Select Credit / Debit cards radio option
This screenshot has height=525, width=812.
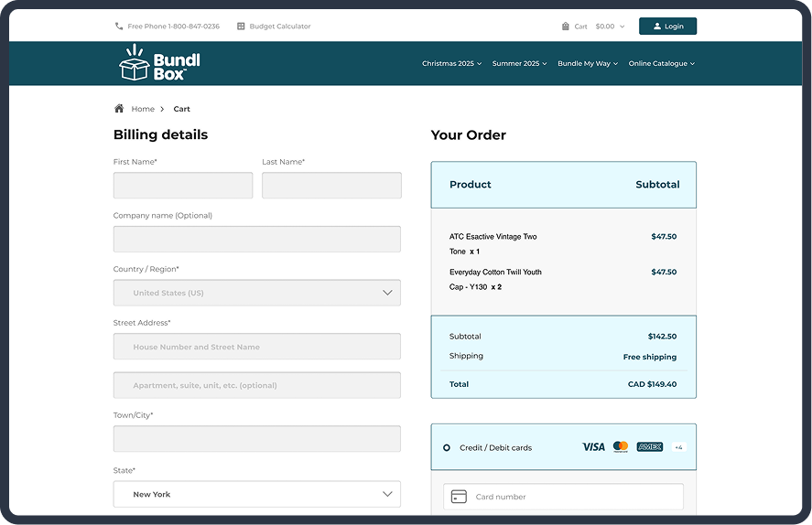pos(447,447)
